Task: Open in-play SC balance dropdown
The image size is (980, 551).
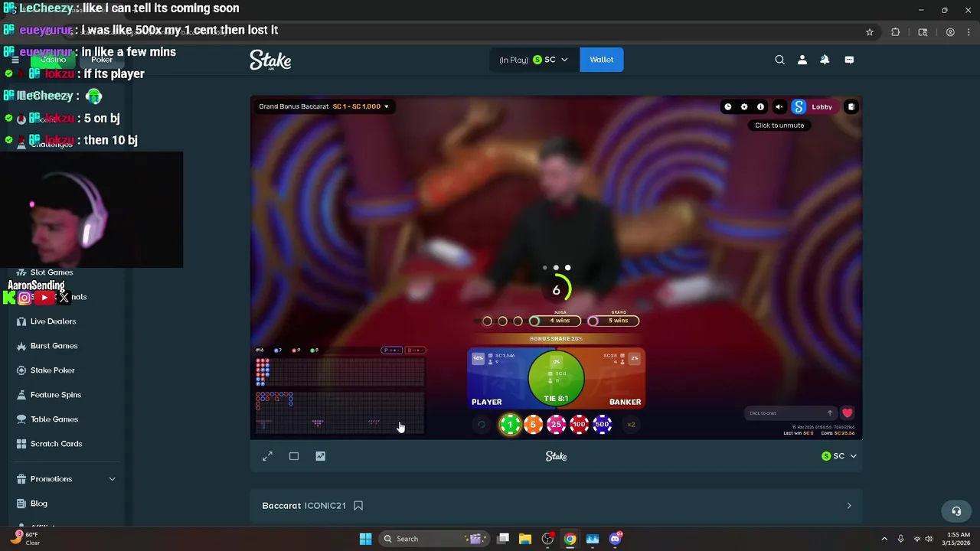Action: [534, 60]
